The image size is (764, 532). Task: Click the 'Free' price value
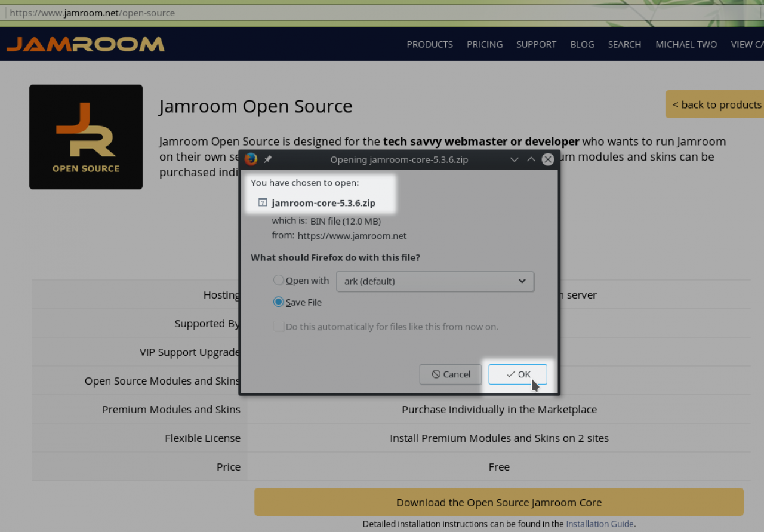(499, 467)
